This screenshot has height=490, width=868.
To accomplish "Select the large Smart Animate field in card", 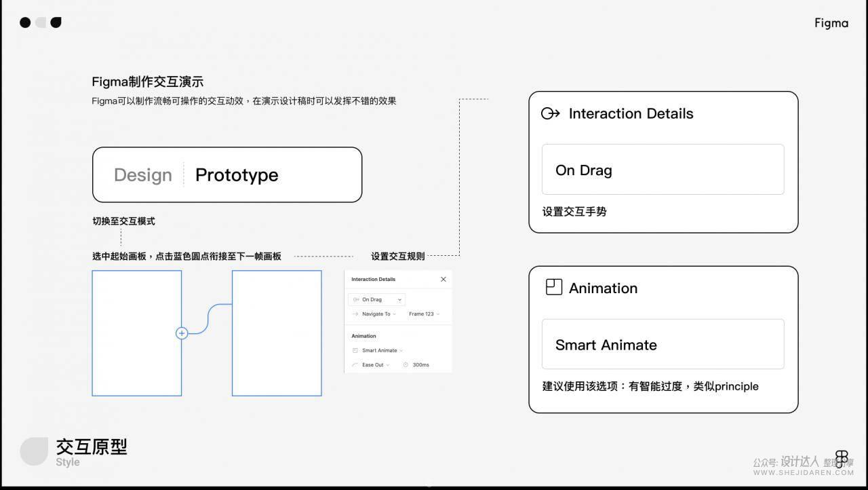I will point(663,344).
